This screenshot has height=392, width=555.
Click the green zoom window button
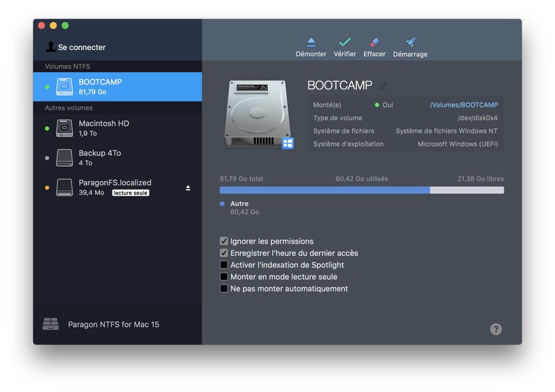[65, 26]
